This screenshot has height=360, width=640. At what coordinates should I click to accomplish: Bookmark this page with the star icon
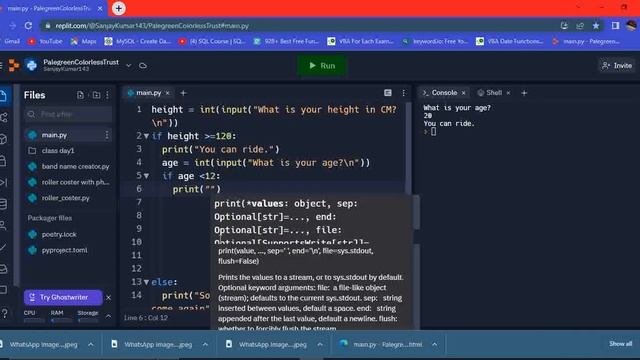coord(596,26)
